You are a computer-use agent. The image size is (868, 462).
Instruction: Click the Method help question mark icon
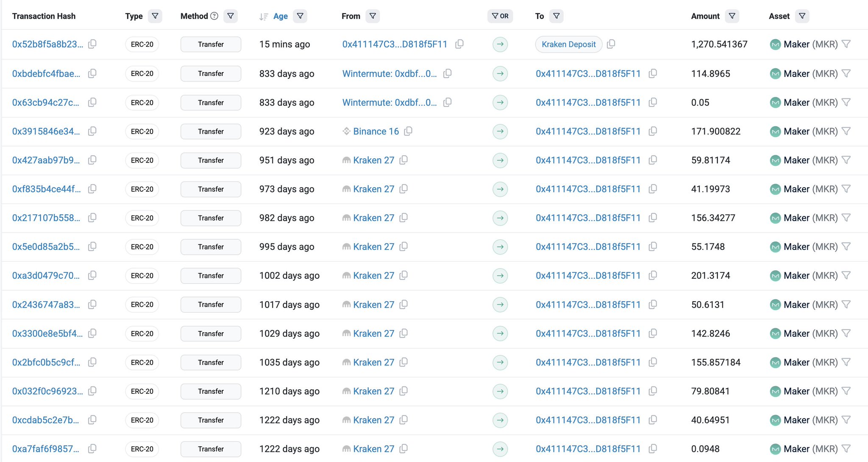214,16
